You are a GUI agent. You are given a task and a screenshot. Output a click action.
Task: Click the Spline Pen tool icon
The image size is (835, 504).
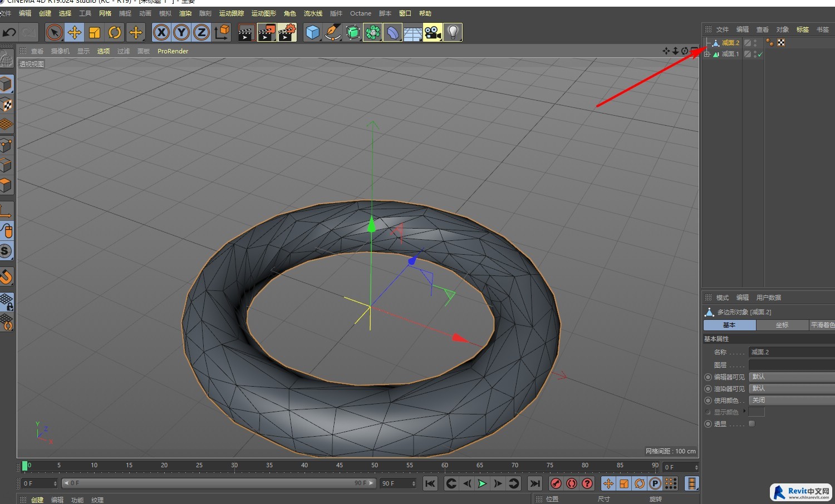(x=333, y=33)
